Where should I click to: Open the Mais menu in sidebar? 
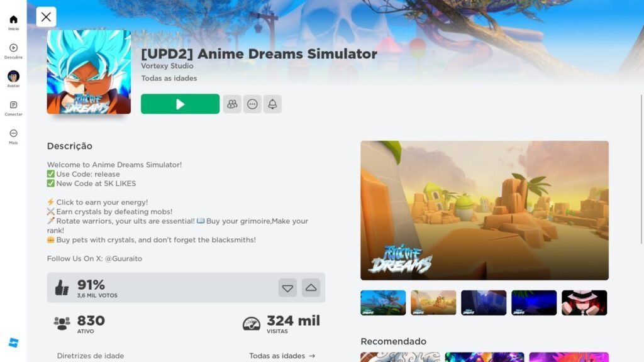(14, 136)
